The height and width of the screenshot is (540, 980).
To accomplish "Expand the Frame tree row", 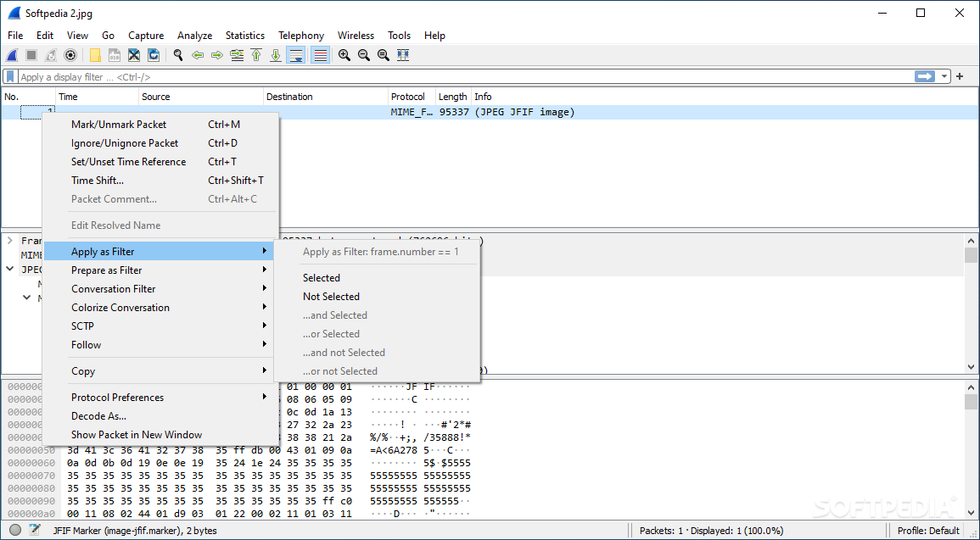I will pos(10,241).
